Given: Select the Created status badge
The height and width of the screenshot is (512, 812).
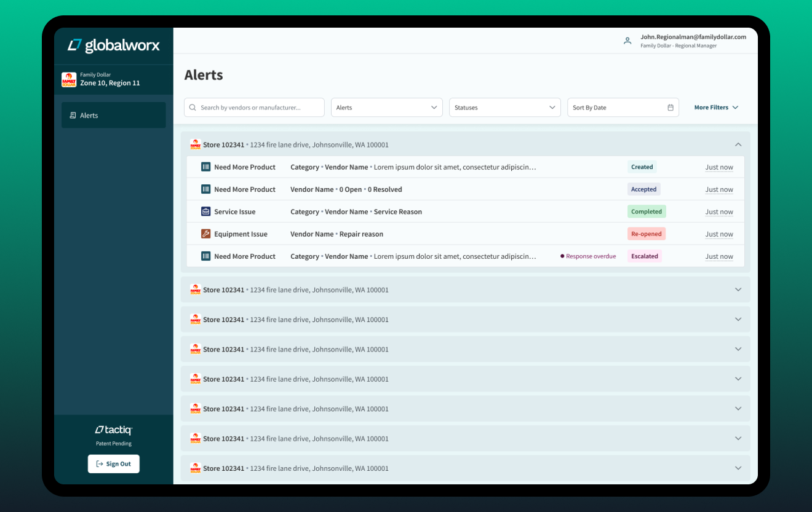Looking at the screenshot, I should click(642, 167).
